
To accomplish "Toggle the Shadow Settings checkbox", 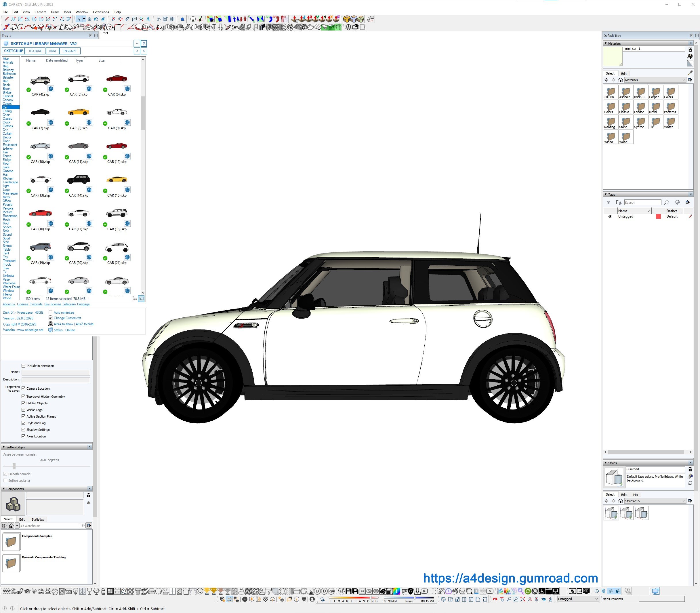I will (24, 430).
